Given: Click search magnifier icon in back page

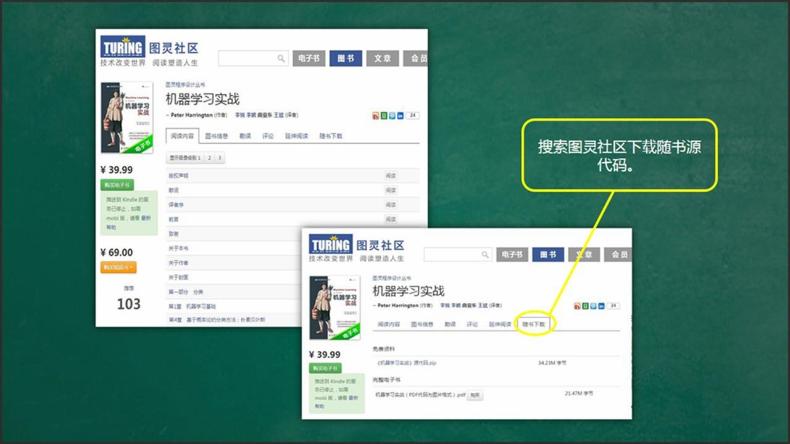Looking at the screenshot, I should tap(281, 58).
